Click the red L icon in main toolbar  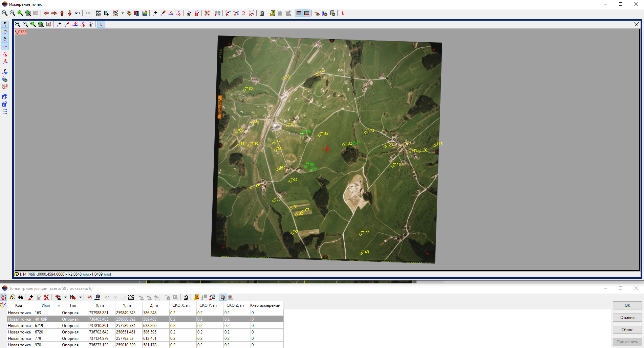(x=343, y=13)
